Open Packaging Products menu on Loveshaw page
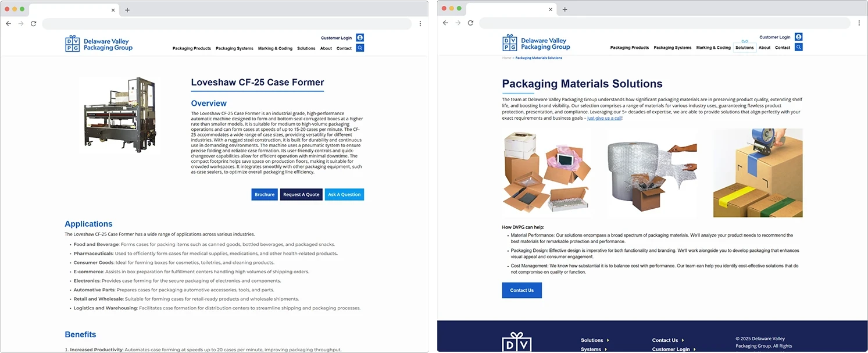The width and height of the screenshot is (868, 353). [192, 48]
